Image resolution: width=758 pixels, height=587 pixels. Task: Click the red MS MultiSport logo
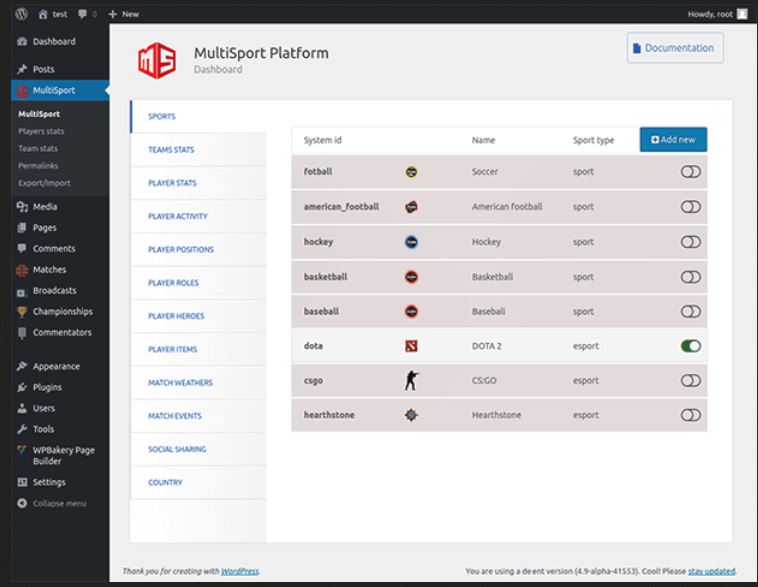click(x=157, y=60)
